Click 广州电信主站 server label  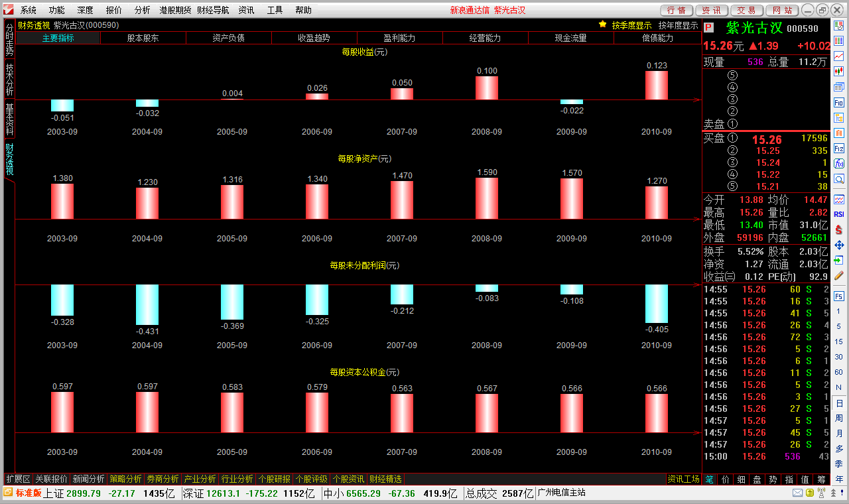click(561, 493)
